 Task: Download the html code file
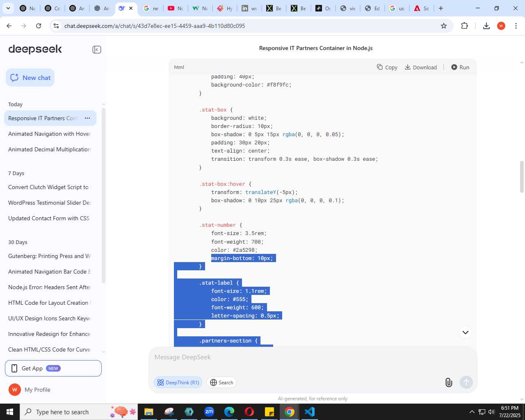[x=421, y=67]
